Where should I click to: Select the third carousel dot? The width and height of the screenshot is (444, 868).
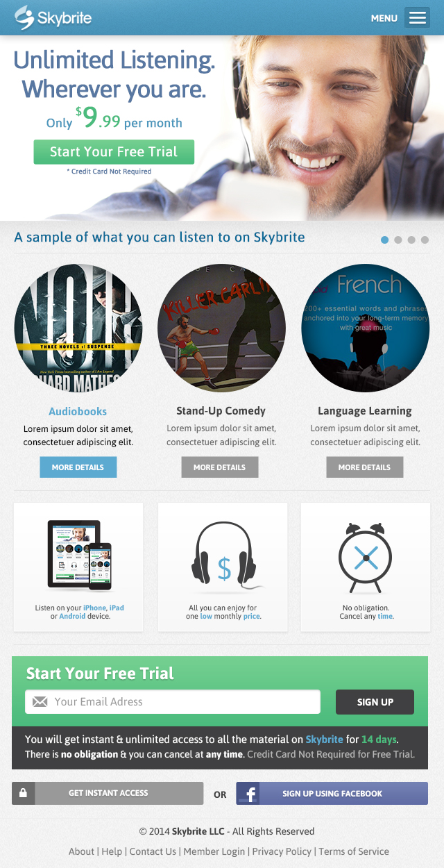[x=411, y=240]
